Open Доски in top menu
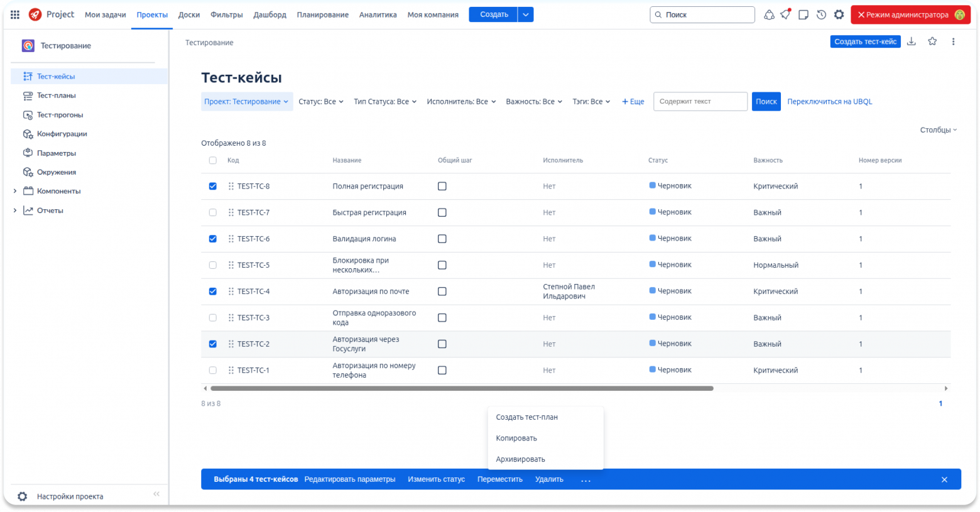980x512 pixels. click(189, 14)
